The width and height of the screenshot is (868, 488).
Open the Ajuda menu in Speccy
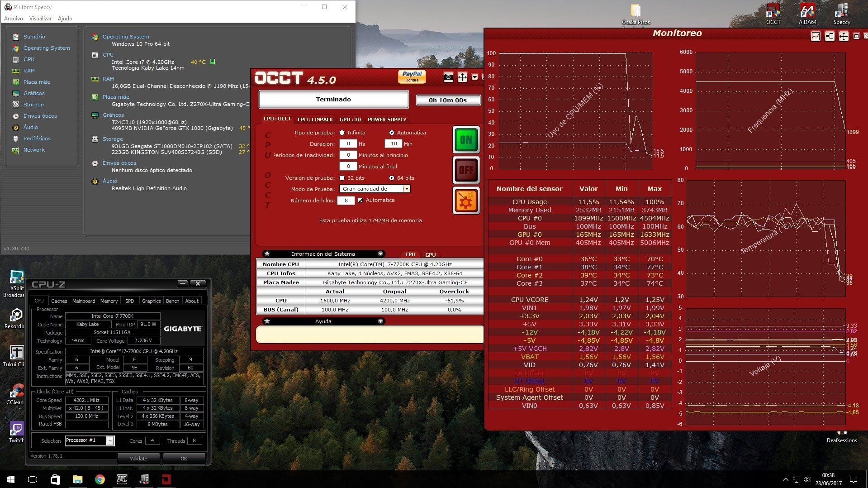[65, 19]
